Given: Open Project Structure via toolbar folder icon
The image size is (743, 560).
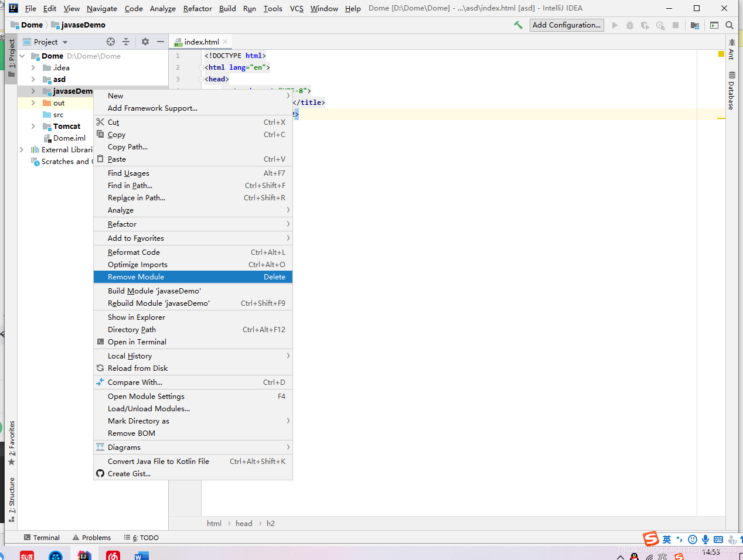Looking at the screenshot, I should (x=695, y=25).
